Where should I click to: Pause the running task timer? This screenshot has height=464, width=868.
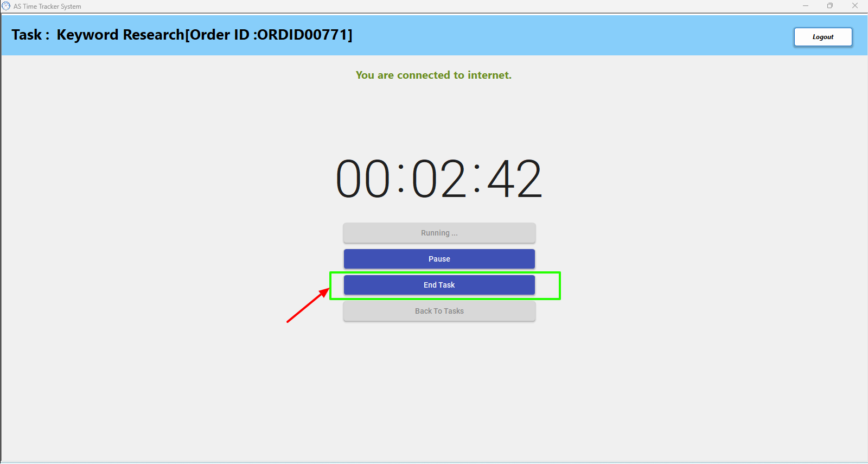coord(439,259)
